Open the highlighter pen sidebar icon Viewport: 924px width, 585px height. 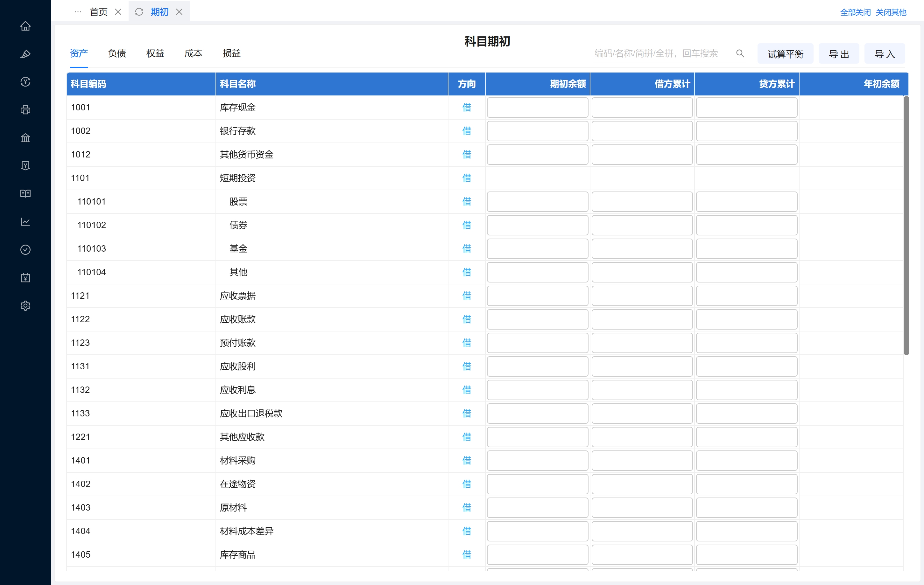pos(25,54)
